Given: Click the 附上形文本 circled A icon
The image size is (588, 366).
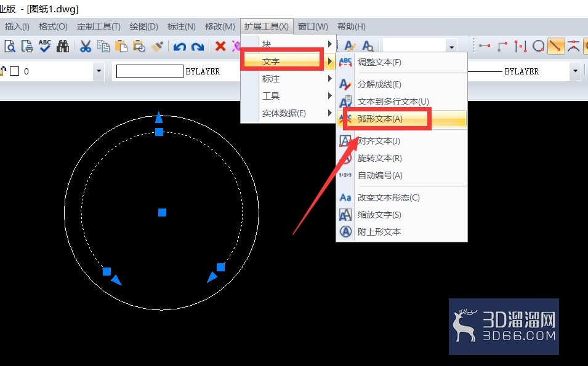Looking at the screenshot, I should [x=345, y=231].
